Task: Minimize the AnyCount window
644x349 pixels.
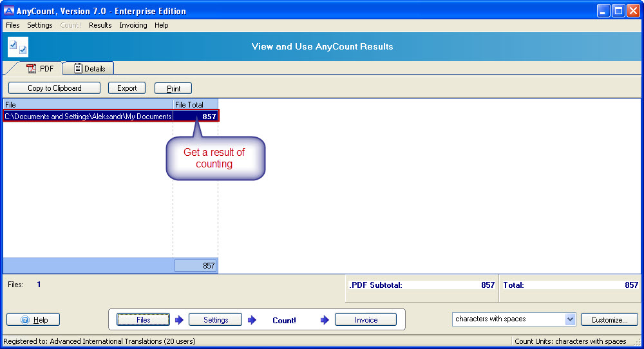Action: coord(603,11)
